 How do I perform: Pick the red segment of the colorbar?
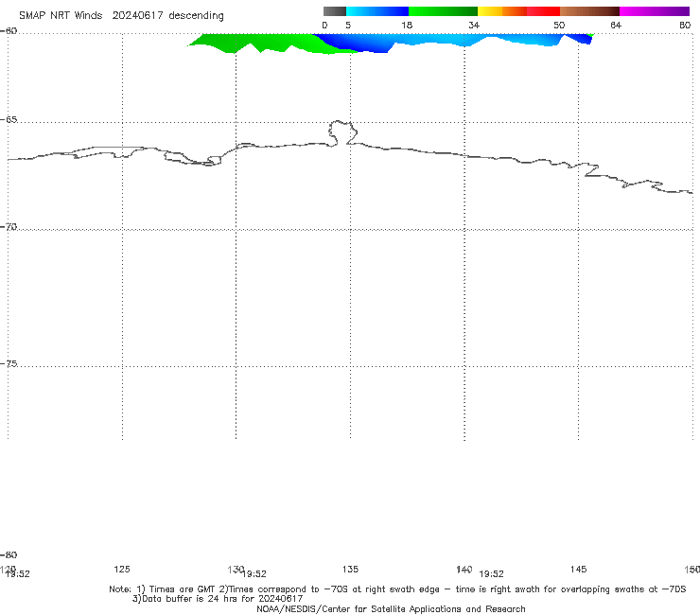pyautogui.click(x=543, y=11)
